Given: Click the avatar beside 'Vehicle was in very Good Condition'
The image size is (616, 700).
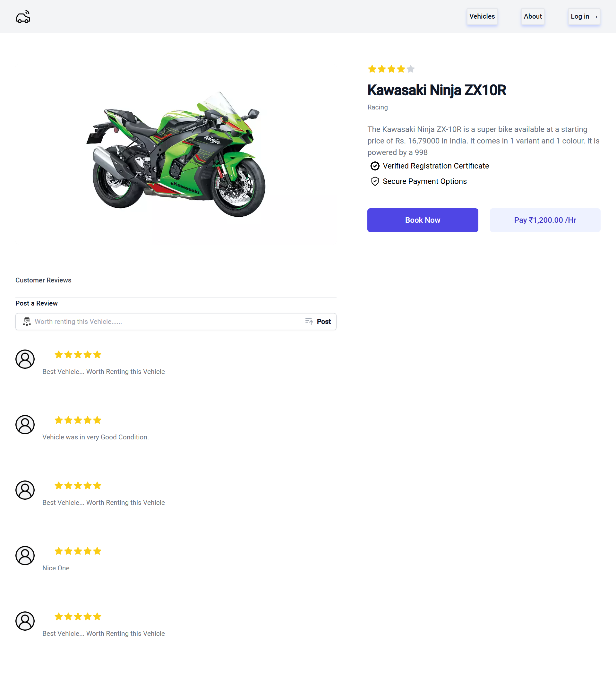Looking at the screenshot, I should click(x=25, y=425).
